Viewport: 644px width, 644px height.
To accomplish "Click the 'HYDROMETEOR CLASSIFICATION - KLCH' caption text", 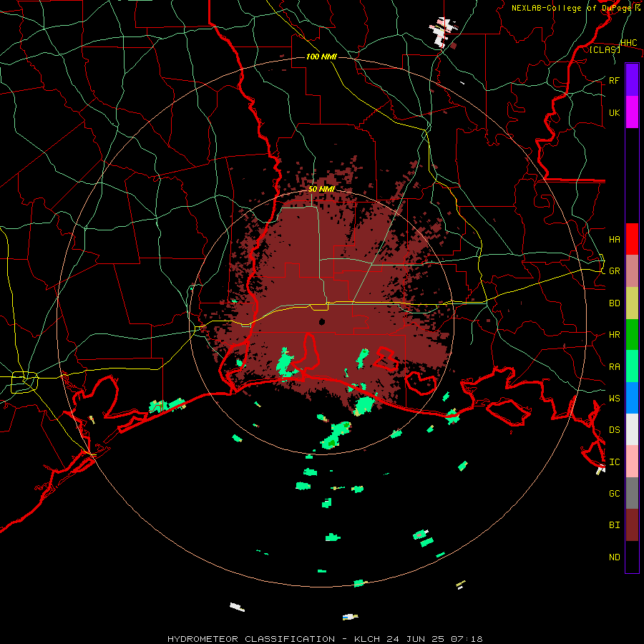I will (x=273, y=639).
